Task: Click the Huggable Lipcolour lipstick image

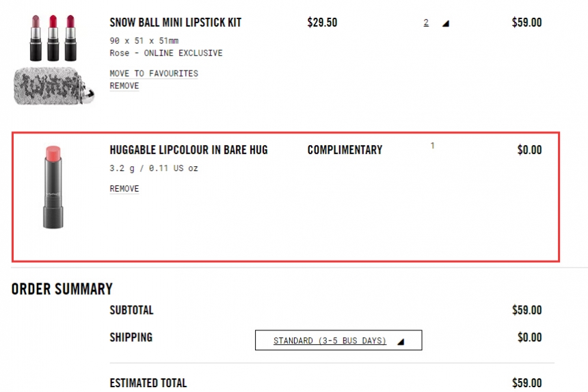Action: (x=53, y=186)
